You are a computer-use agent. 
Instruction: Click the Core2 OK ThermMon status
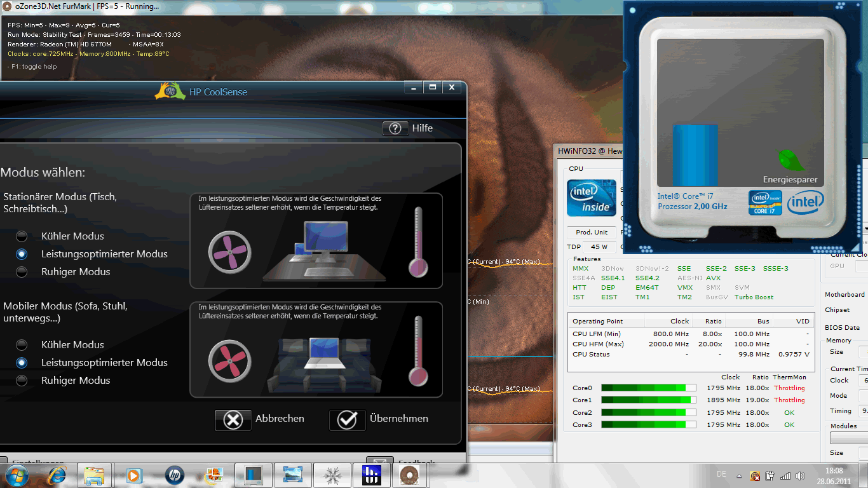(x=789, y=412)
